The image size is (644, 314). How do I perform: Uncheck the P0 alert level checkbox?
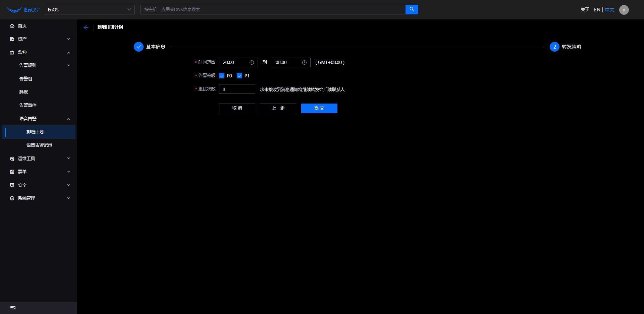222,76
